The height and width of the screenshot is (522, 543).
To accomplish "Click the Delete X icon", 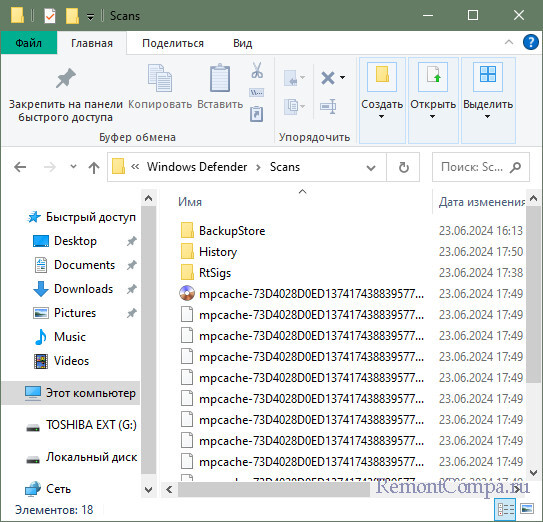I will 328,78.
